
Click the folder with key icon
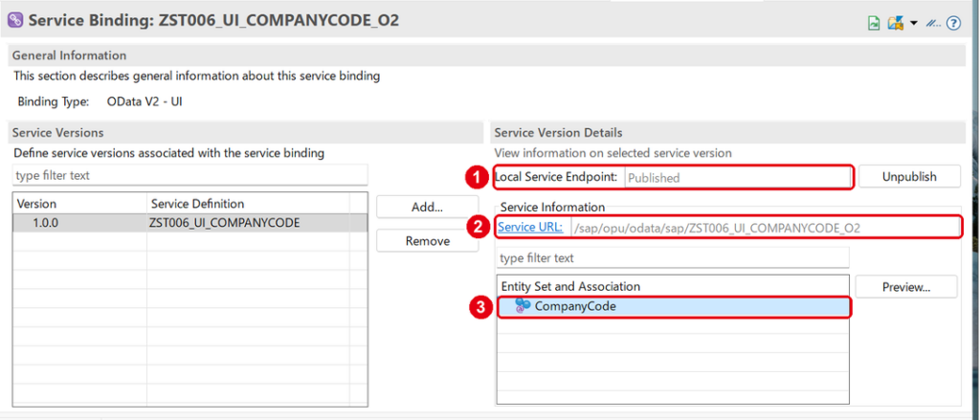coord(896,23)
